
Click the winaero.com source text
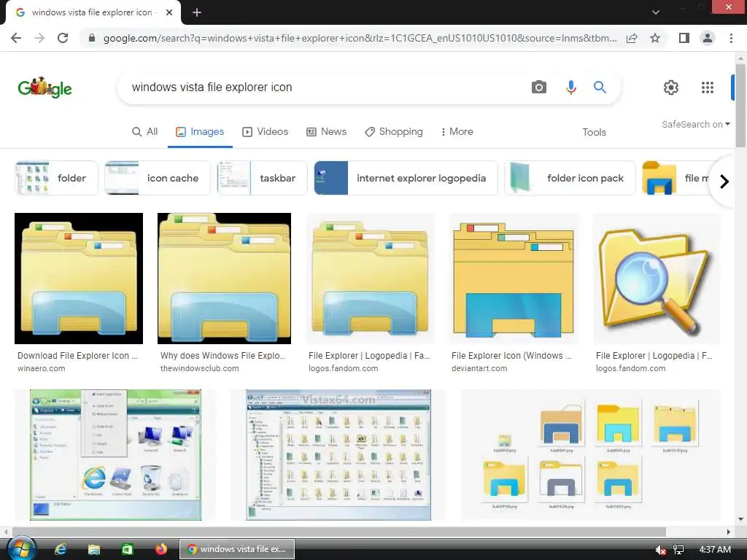click(x=41, y=368)
